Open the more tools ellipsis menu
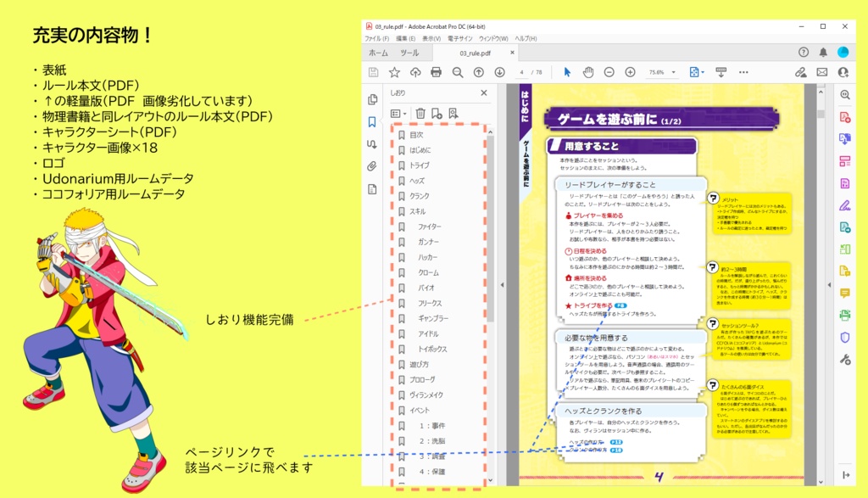The width and height of the screenshot is (868, 498). [743, 73]
